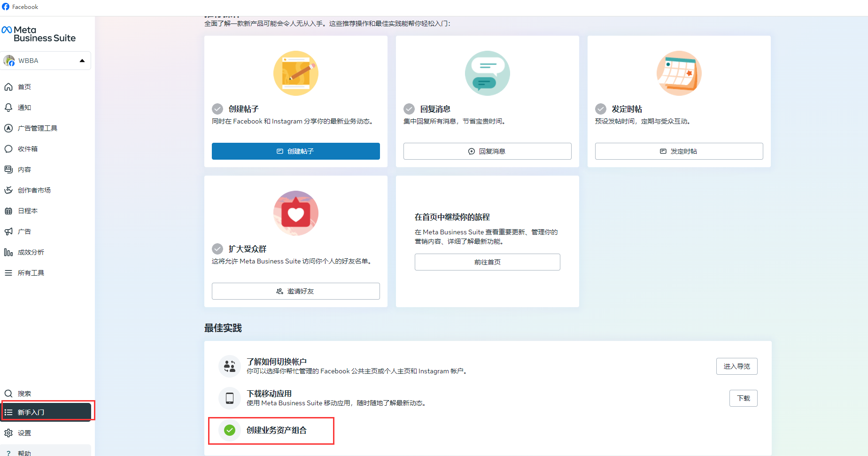Open the 收件箱 chat bubble icon
The width and height of the screenshot is (868, 456).
(8, 149)
